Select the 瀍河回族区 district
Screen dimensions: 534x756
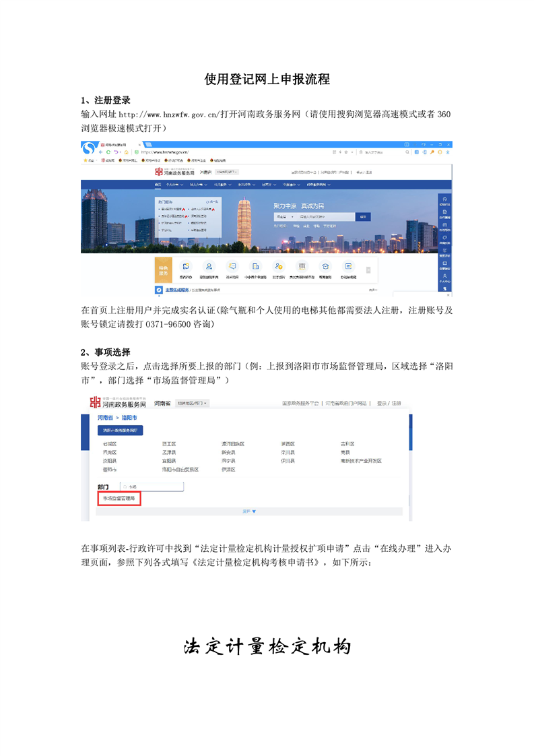[x=233, y=444]
